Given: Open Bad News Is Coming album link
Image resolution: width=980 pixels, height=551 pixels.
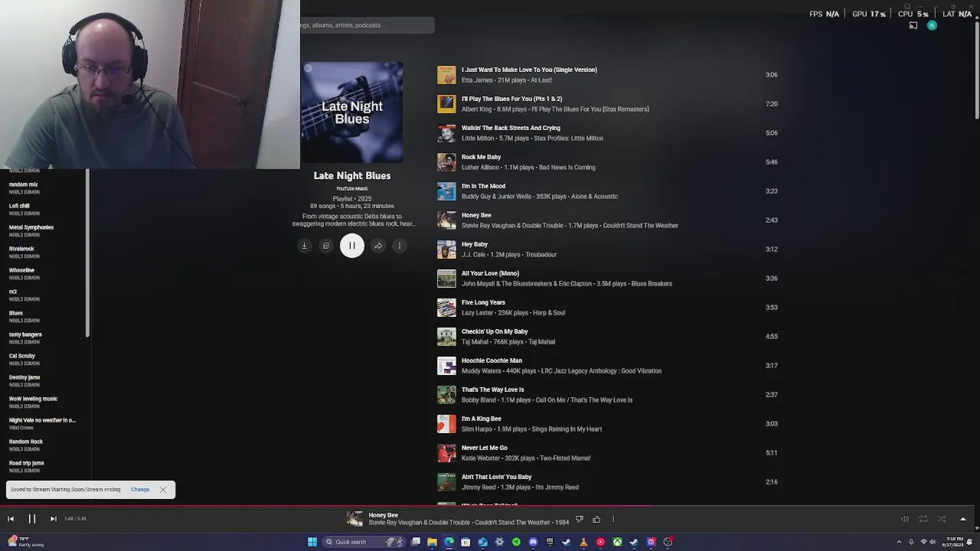Looking at the screenshot, I should 567,168.
